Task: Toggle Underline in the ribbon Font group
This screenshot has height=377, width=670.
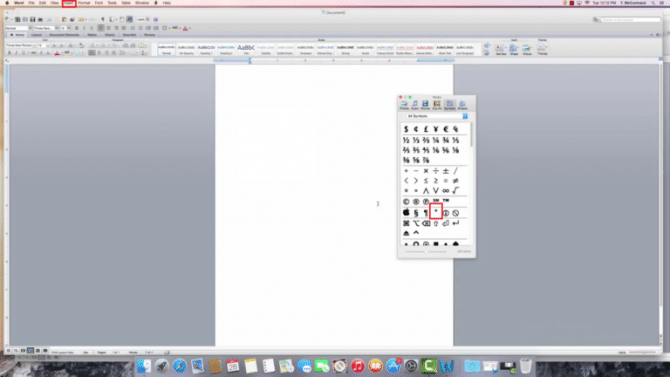Action: (23, 53)
